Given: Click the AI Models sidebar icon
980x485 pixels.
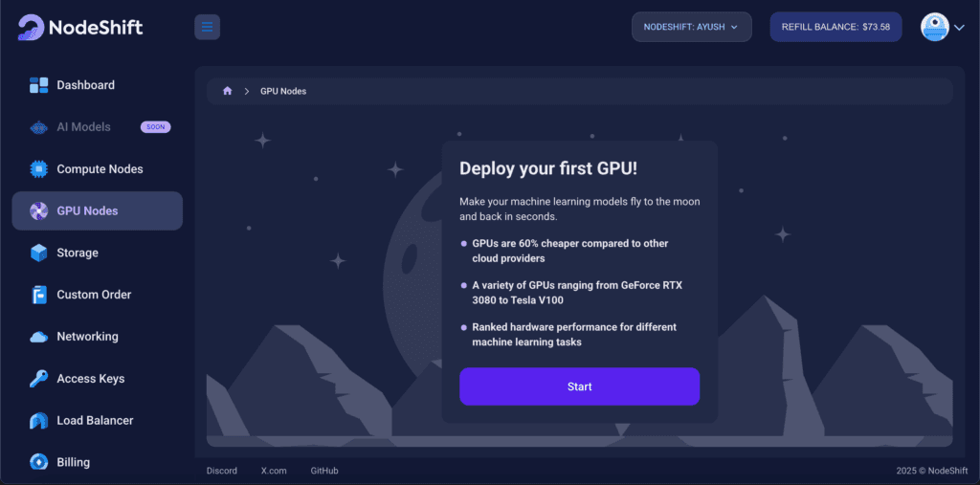Looking at the screenshot, I should click(38, 127).
